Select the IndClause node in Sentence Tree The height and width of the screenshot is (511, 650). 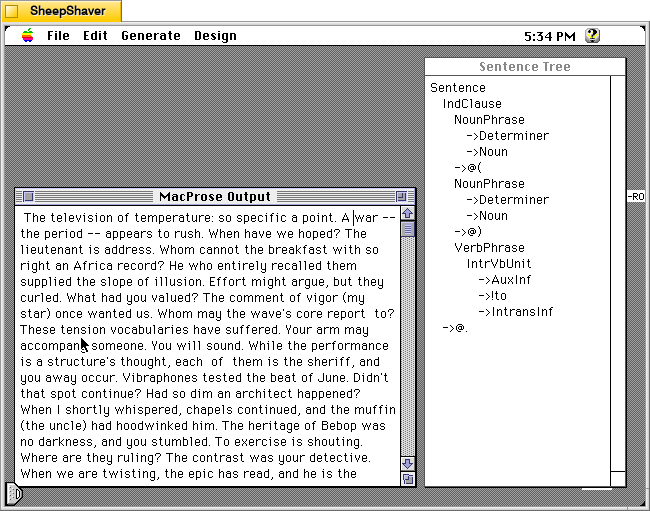pyautogui.click(x=472, y=104)
